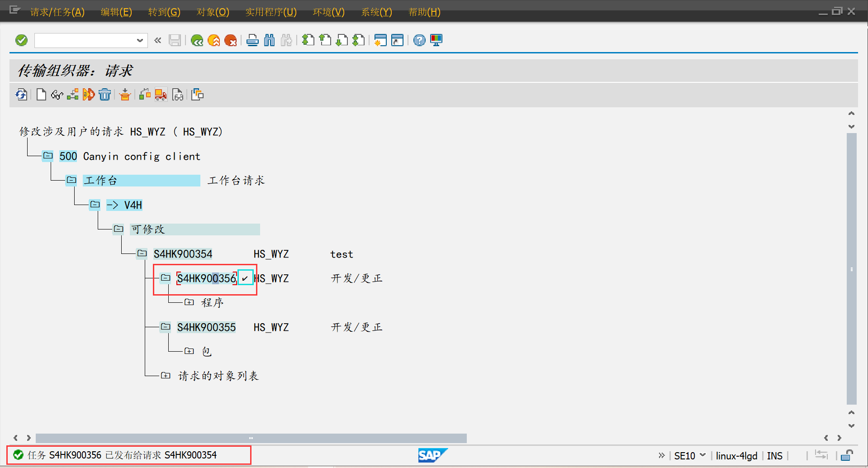868x468 pixels.
Task: Click the Include Objects box icon
Action: [x=125, y=95]
